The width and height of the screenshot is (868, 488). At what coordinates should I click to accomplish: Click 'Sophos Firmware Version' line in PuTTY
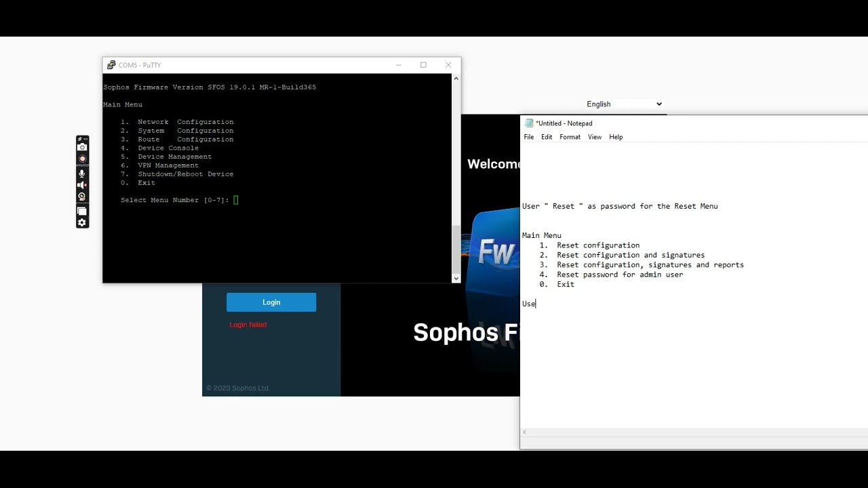point(210,87)
